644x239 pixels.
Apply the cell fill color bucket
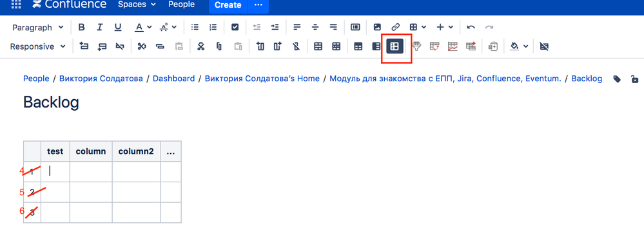(x=514, y=46)
